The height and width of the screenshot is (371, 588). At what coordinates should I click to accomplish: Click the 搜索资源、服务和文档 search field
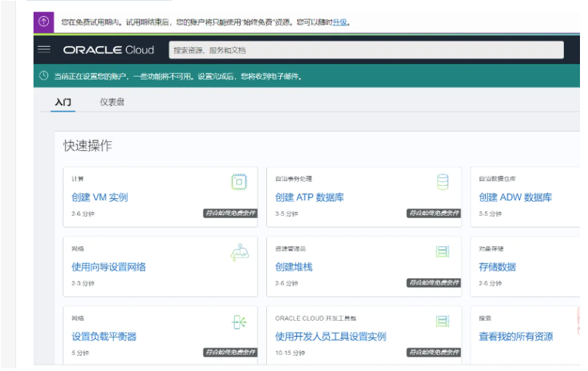point(366,50)
